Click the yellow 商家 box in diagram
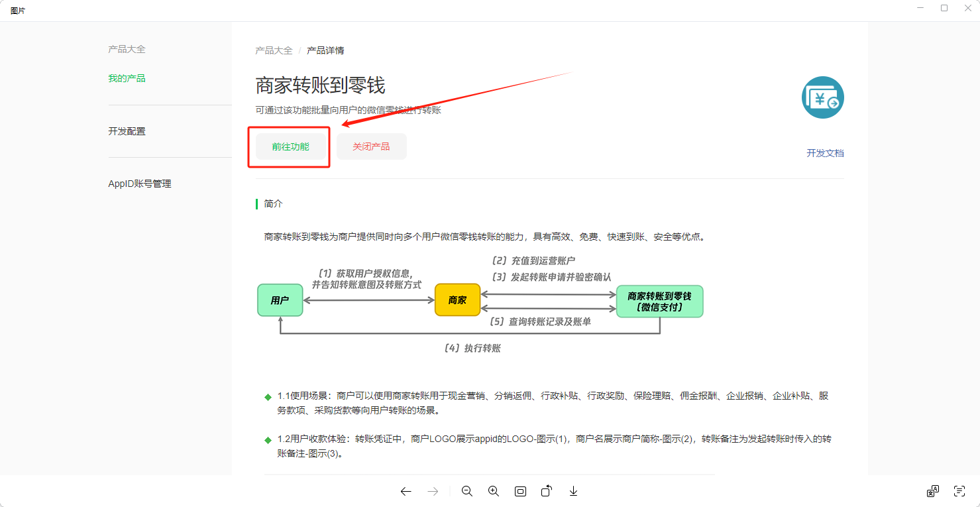Viewport: 980px width, 507px height. (x=457, y=300)
